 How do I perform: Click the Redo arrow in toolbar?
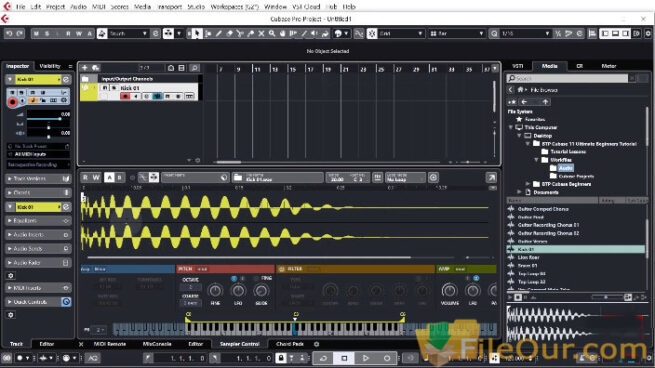pyautogui.click(x=20, y=33)
